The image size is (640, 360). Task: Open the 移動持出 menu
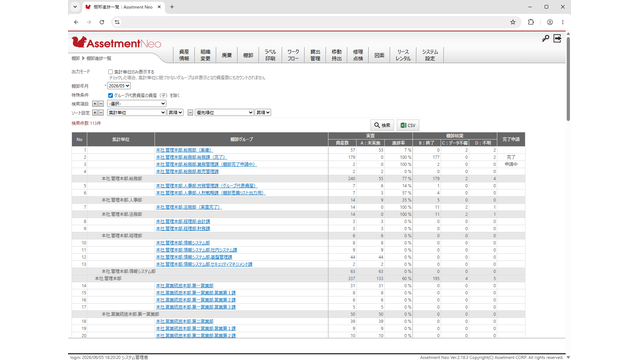[336, 55]
